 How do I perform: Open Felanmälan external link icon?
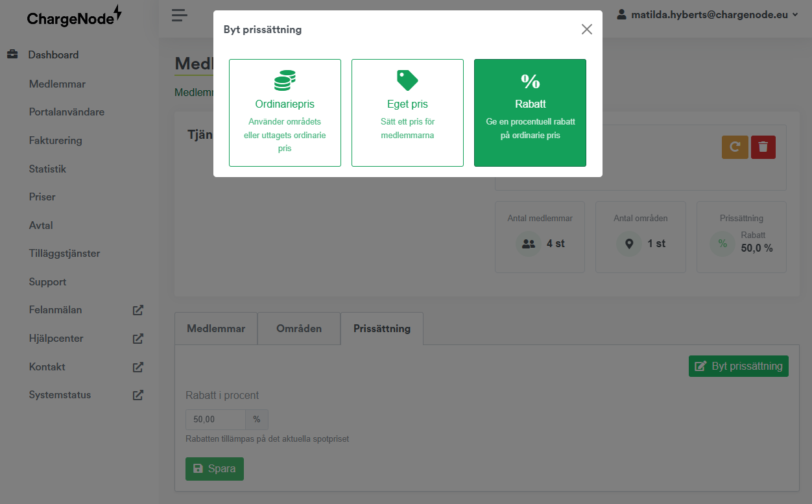point(137,310)
